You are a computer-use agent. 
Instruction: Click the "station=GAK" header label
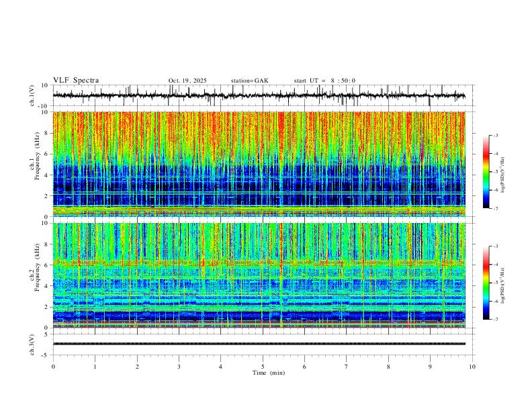point(249,81)
